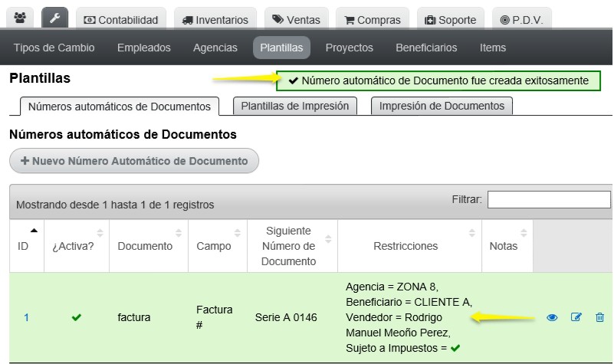The height and width of the screenshot is (364, 614).
Task: Open Proyectos section
Action: coord(350,48)
